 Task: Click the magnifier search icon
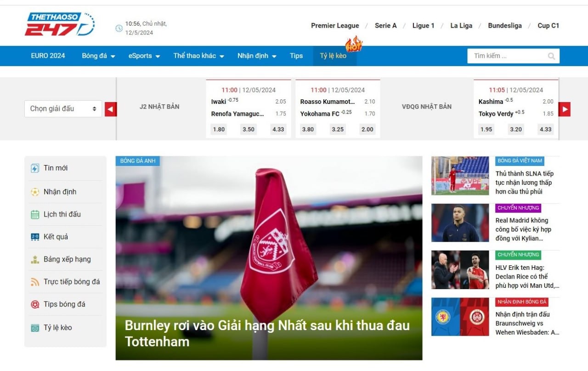[x=551, y=56]
